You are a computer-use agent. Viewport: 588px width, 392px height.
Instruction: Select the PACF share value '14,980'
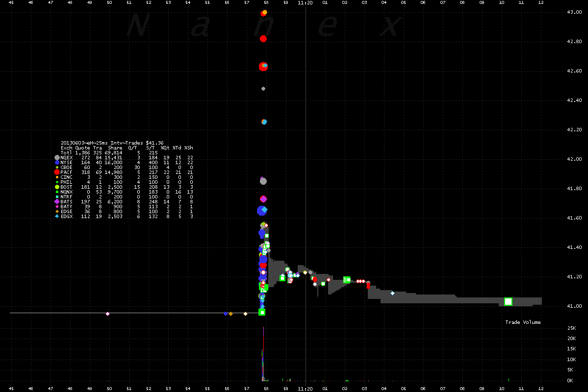pos(114,172)
